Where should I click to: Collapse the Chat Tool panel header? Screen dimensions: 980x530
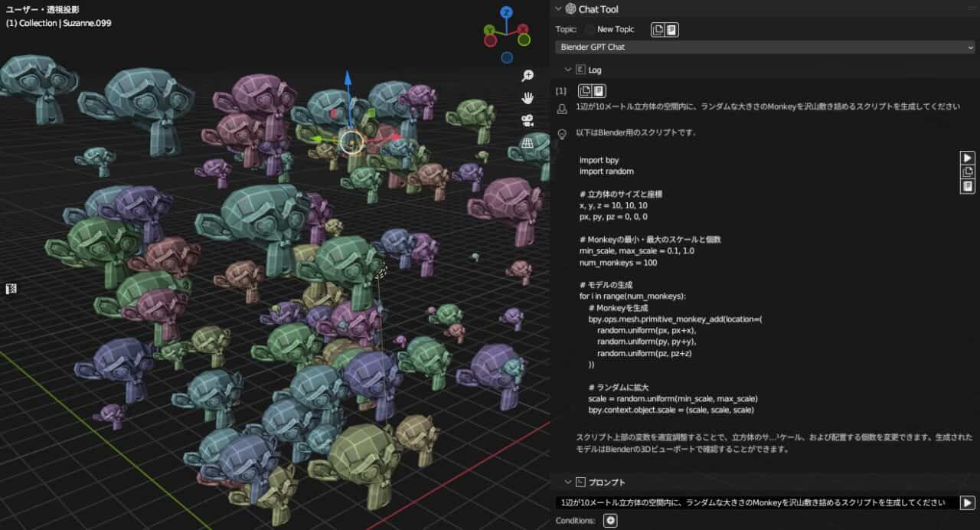tap(557, 9)
